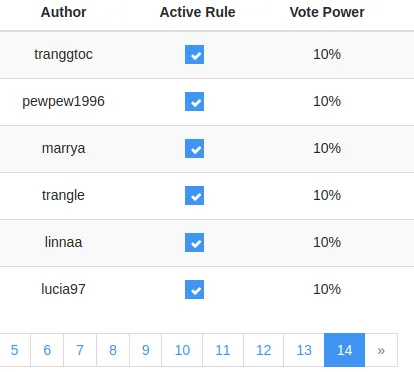
Task: Click the current page 14 button
Action: [344, 350]
